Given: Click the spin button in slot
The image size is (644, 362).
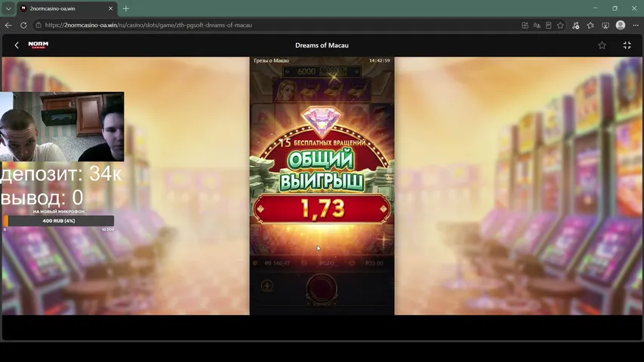Looking at the screenshot, I should point(322,289).
